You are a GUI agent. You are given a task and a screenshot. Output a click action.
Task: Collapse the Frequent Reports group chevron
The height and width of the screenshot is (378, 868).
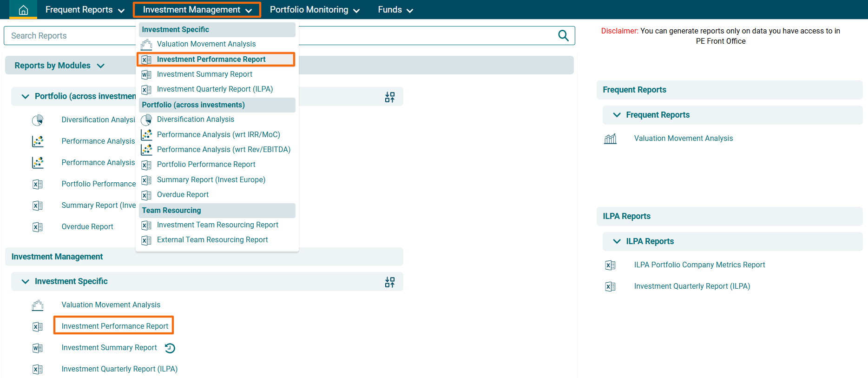point(617,115)
